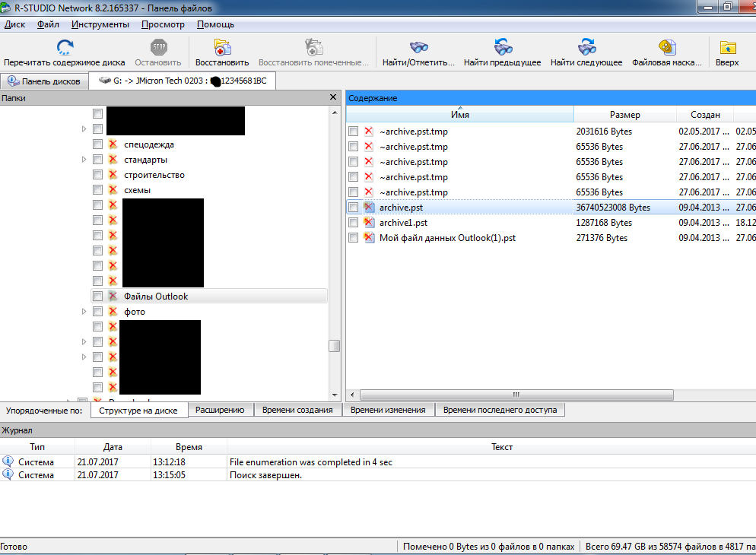Click the folder tree vertical scrollbar thumb

pos(334,346)
